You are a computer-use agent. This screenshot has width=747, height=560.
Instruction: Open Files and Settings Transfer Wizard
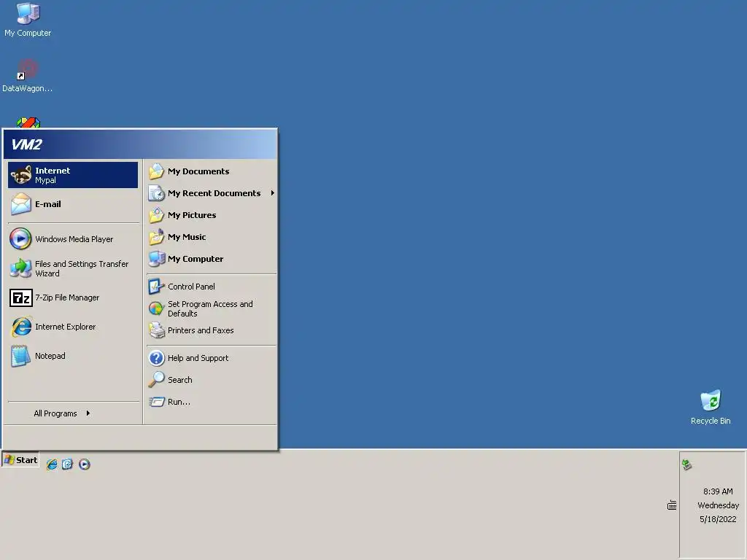pos(73,268)
